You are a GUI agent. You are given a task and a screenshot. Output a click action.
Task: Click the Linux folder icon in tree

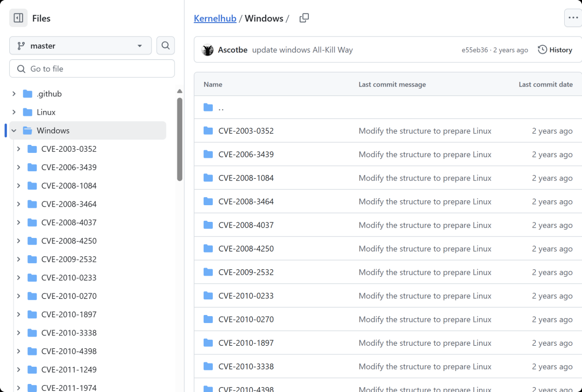tap(27, 112)
